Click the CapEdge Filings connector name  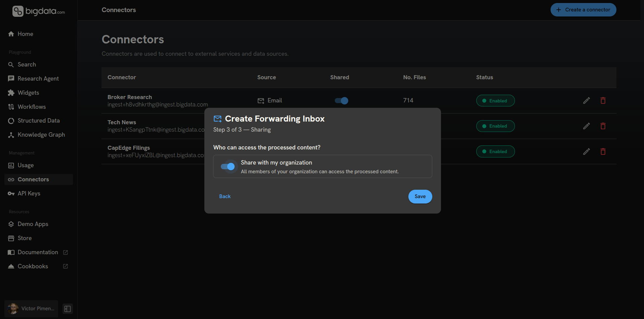pyautogui.click(x=129, y=148)
